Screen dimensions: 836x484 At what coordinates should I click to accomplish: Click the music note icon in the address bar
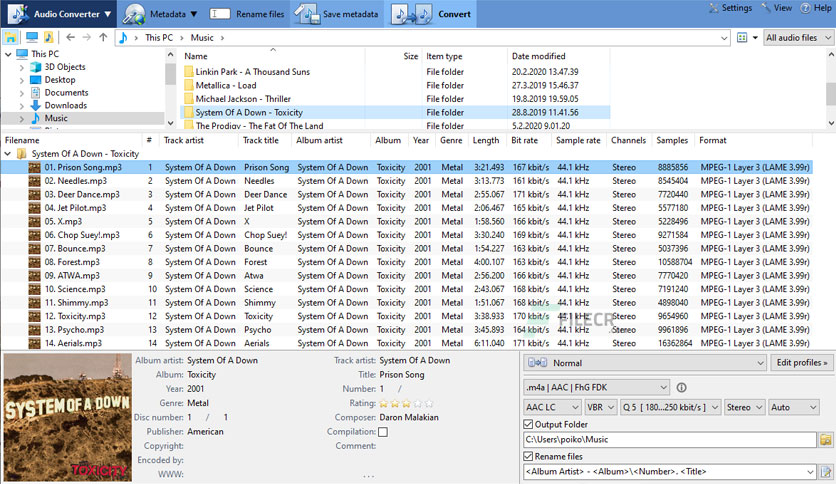pyautogui.click(x=123, y=37)
